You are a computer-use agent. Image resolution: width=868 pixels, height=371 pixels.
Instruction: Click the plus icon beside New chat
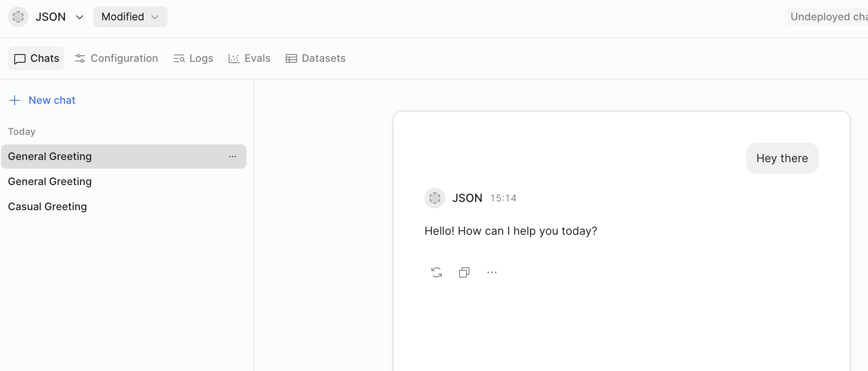pyautogui.click(x=15, y=100)
